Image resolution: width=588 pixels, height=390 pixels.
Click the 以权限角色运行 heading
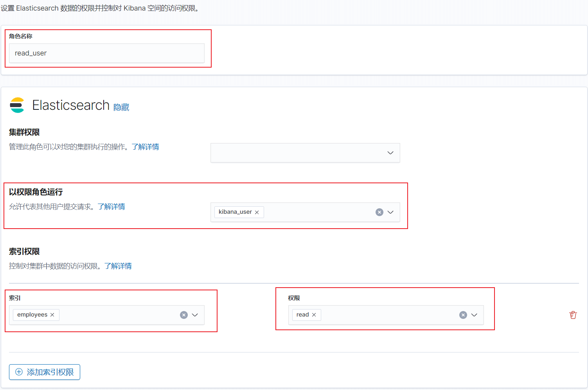point(36,192)
